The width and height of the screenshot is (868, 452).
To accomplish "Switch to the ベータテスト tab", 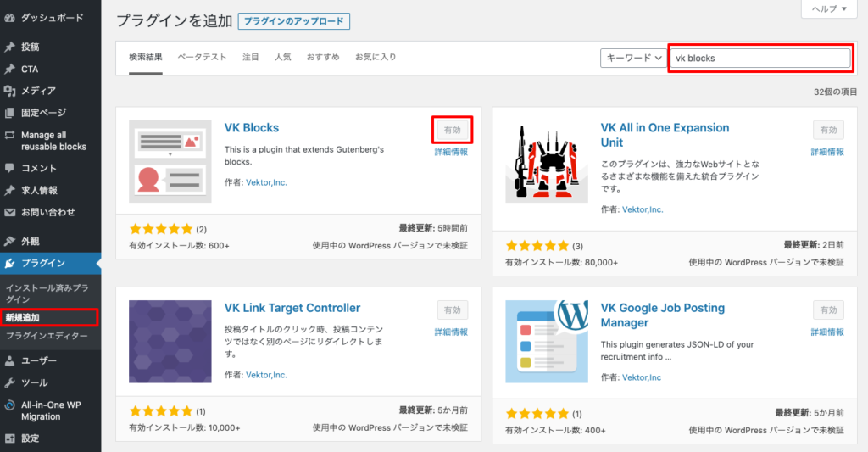I will click(x=202, y=57).
